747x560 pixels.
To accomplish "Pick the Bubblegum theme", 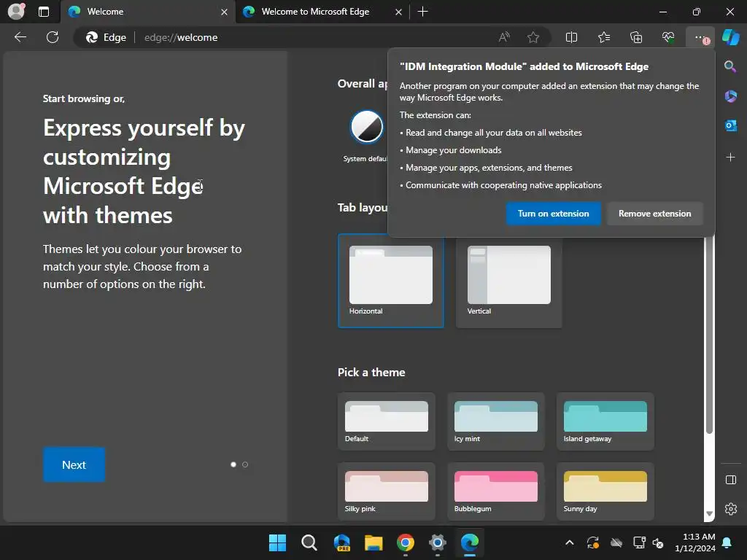I will point(495,491).
